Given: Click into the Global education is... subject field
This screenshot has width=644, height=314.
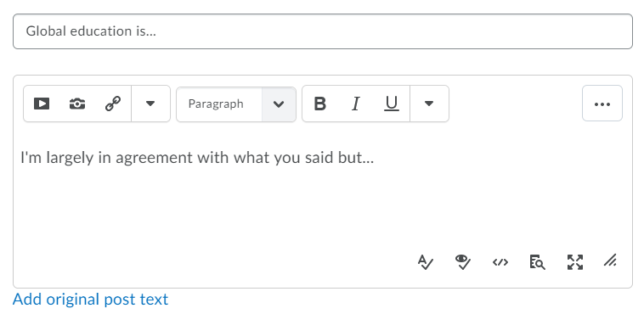Looking at the screenshot, I should point(323,31).
